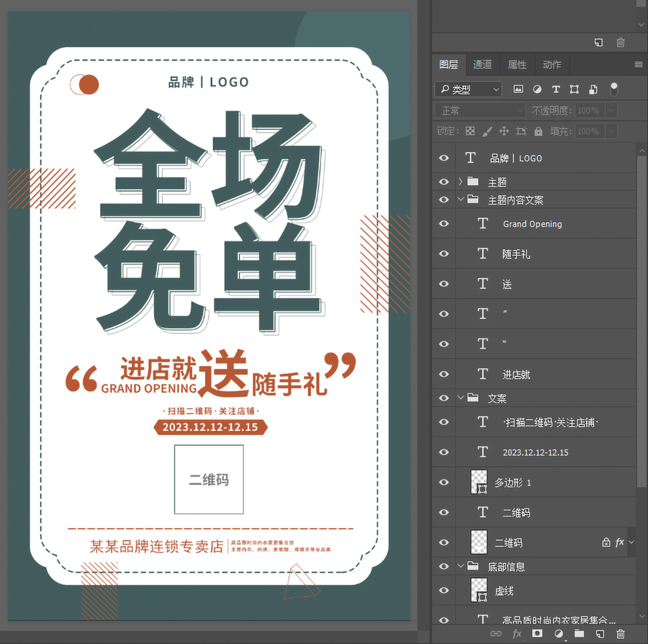This screenshot has height=644, width=648.
Task: Click the 二维码 pixel layer thumbnail
Action: click(479, 542)
